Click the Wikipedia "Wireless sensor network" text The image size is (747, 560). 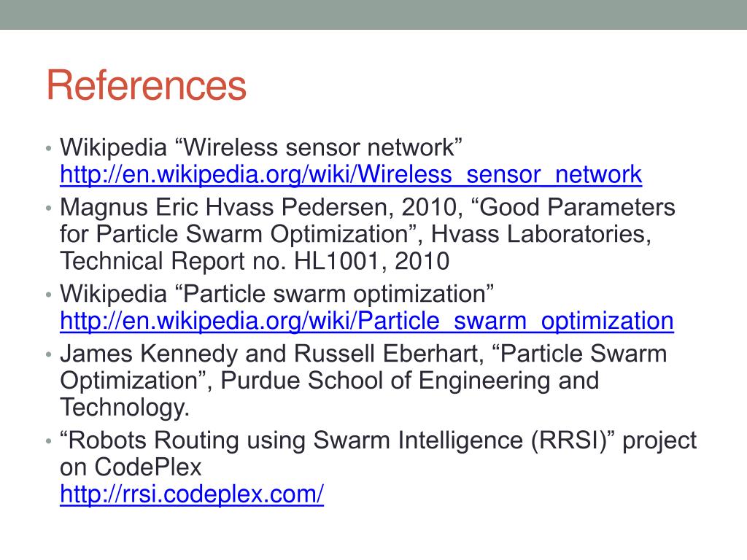point(261,147)
